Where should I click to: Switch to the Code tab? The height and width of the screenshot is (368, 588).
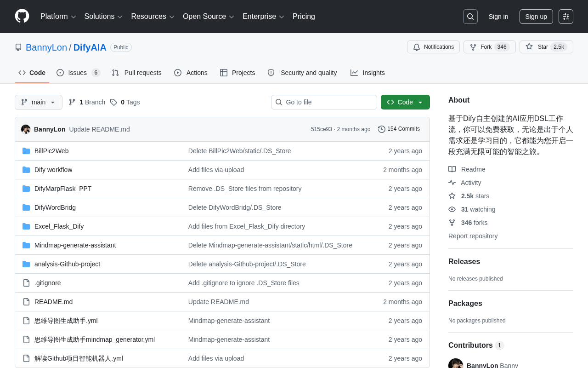(x=32, y=73)
